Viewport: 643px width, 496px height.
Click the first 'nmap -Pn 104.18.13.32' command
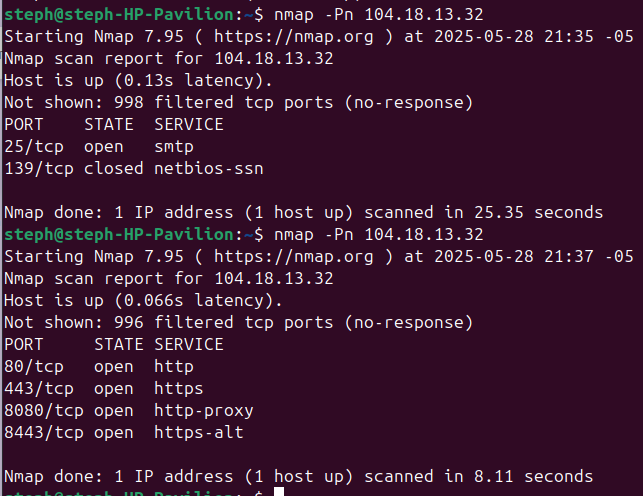pyautogui.click(x=379, y=15)
